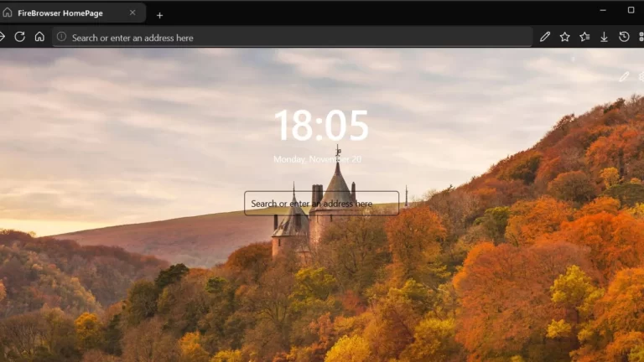
Task: Click the Monday, November 20 date
Action: tap(318, 159)
